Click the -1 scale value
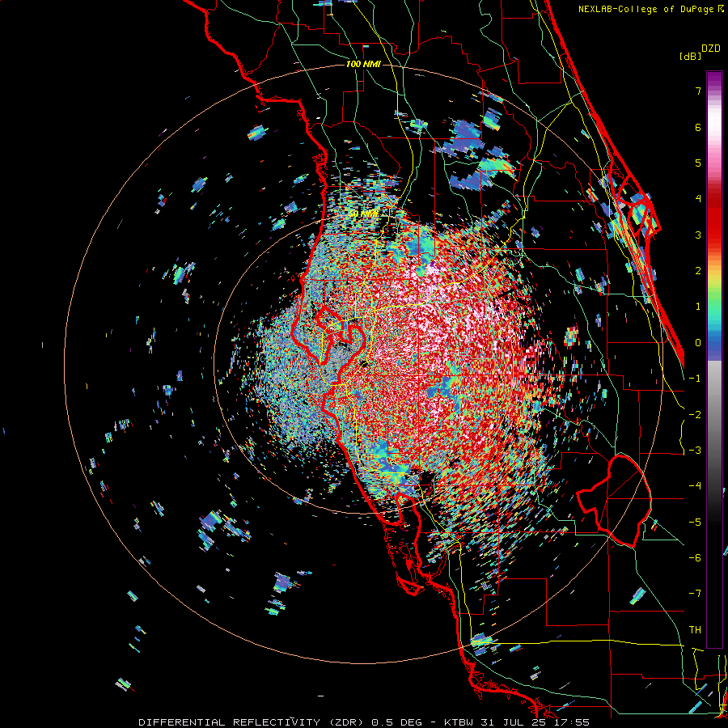The image size is (728, 728). 695,379
